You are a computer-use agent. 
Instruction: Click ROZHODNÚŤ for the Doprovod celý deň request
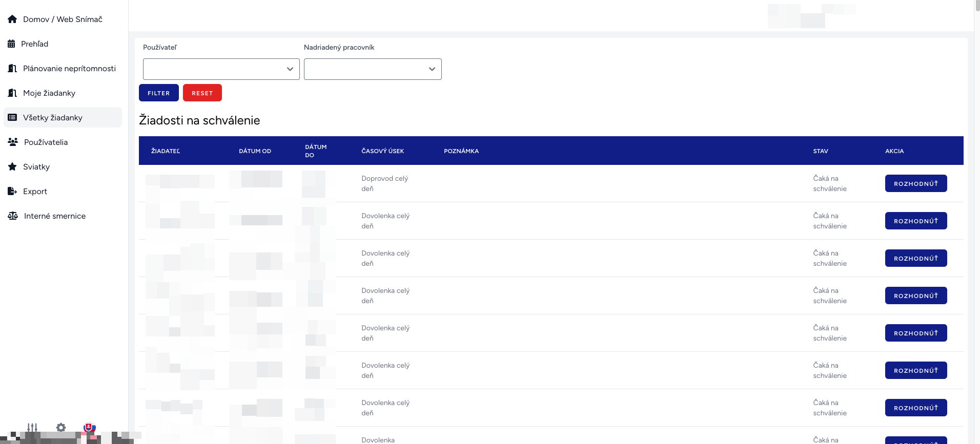916,183
